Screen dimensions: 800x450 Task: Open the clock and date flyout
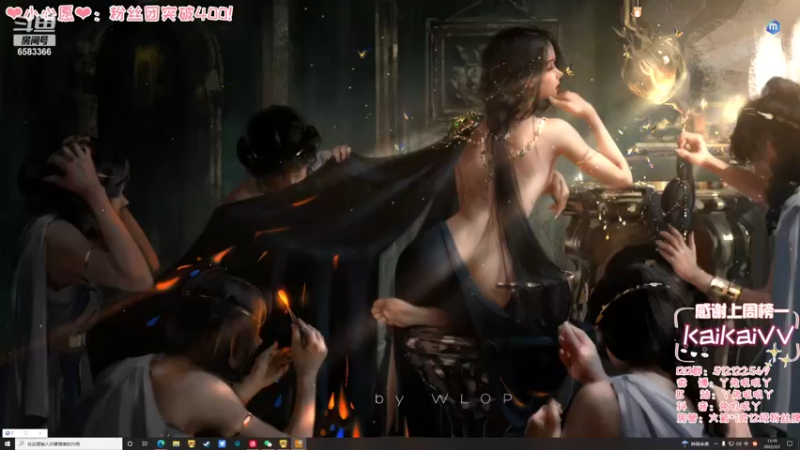(772, 444)
